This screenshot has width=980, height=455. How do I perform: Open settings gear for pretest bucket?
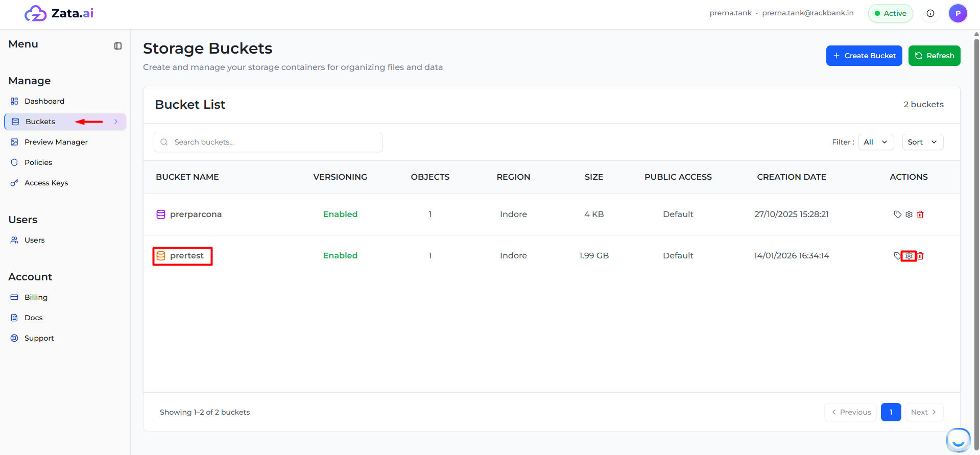[x=909, y=256]
